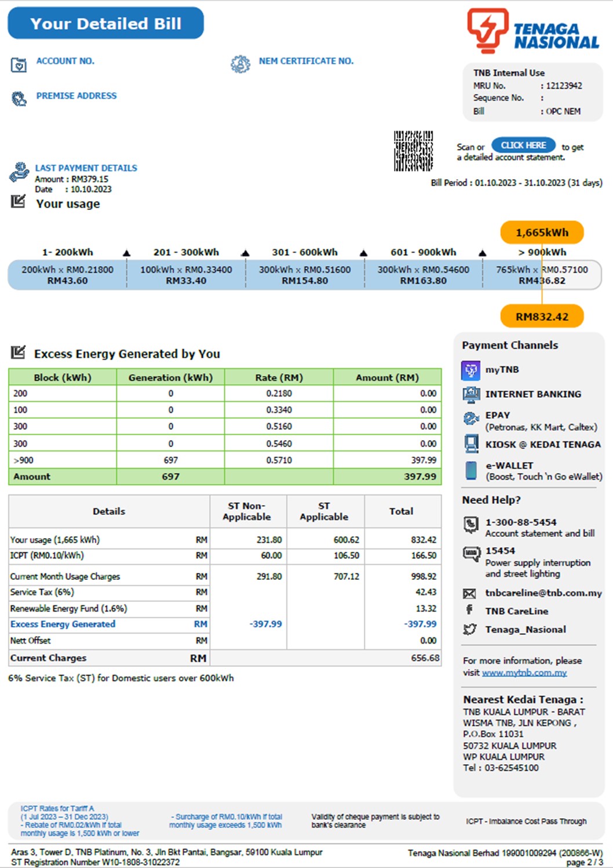
Task: Click the Premise Address icon
Action: [19, 99]
